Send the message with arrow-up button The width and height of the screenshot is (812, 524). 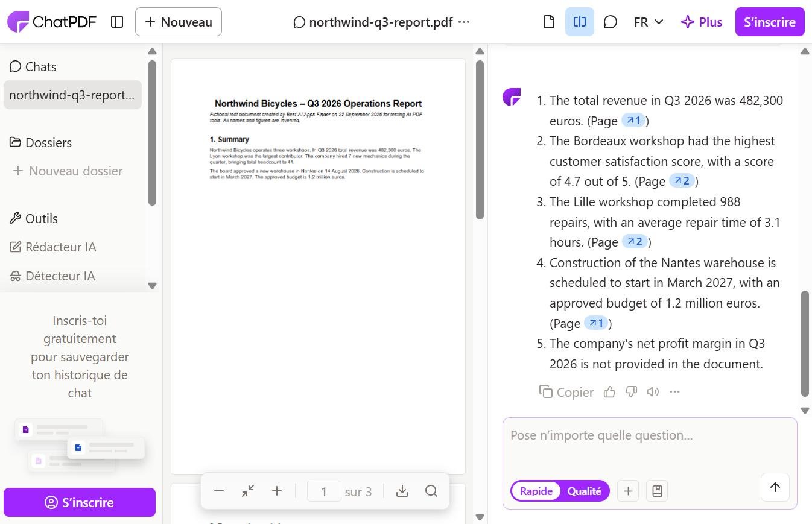click(775, 487)
